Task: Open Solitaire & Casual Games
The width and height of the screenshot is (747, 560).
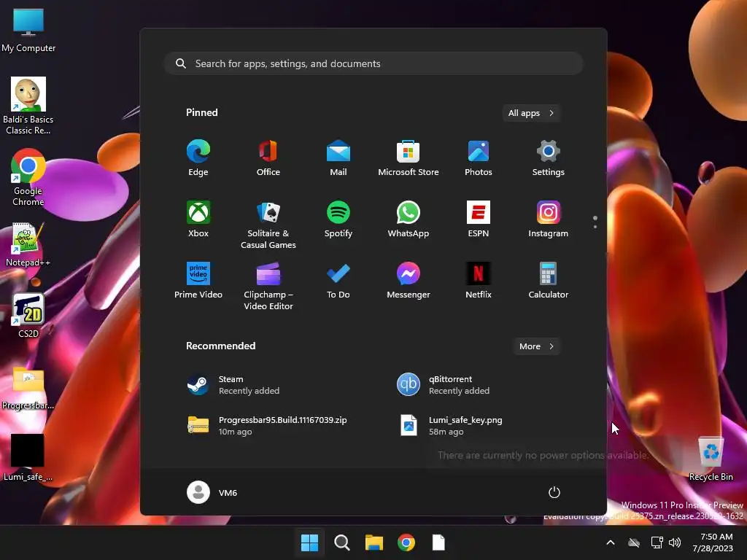Action: pyautogui.click(x=268, y=225)
